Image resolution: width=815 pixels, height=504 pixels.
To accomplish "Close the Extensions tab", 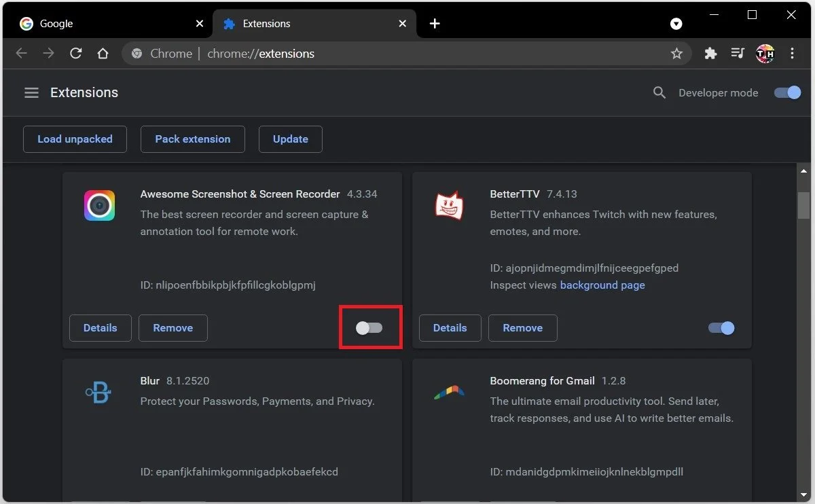I will pyautogui.click(x=403, y=24).
